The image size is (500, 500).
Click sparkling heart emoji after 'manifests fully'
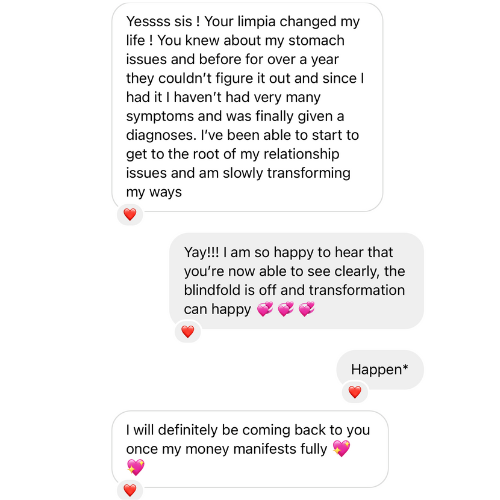[341, 448]
